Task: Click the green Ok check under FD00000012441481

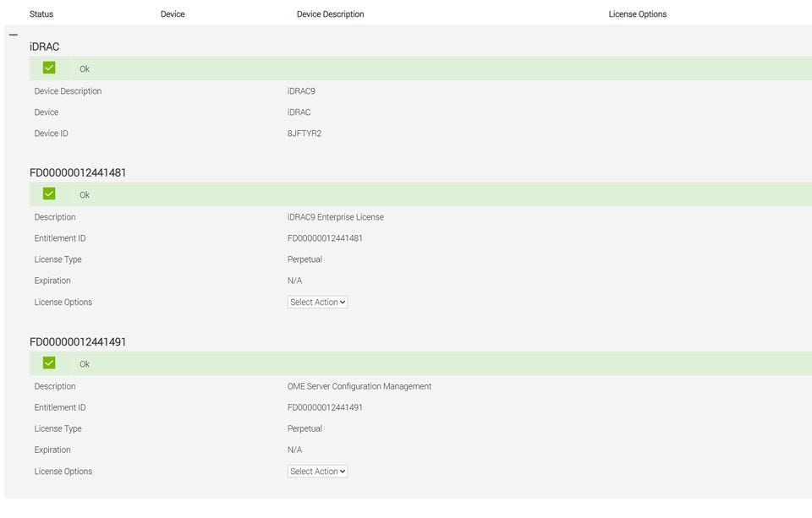Action: pos(49,194)
